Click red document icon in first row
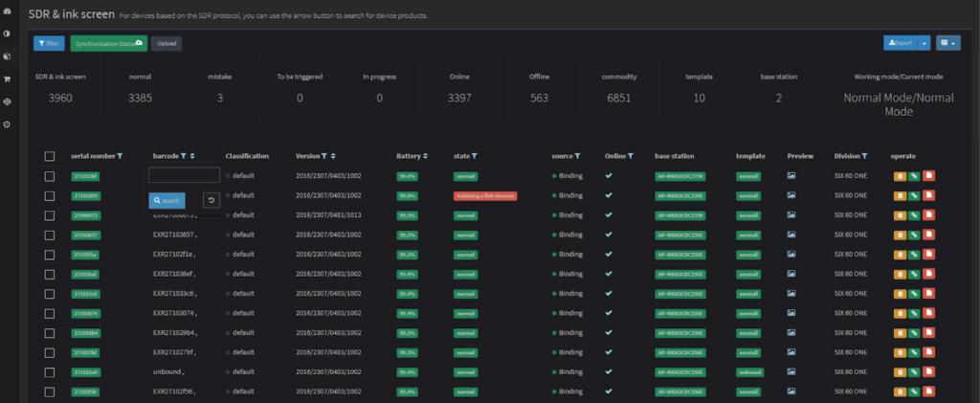This screenshot has height=403, width=980. point(929,176)
